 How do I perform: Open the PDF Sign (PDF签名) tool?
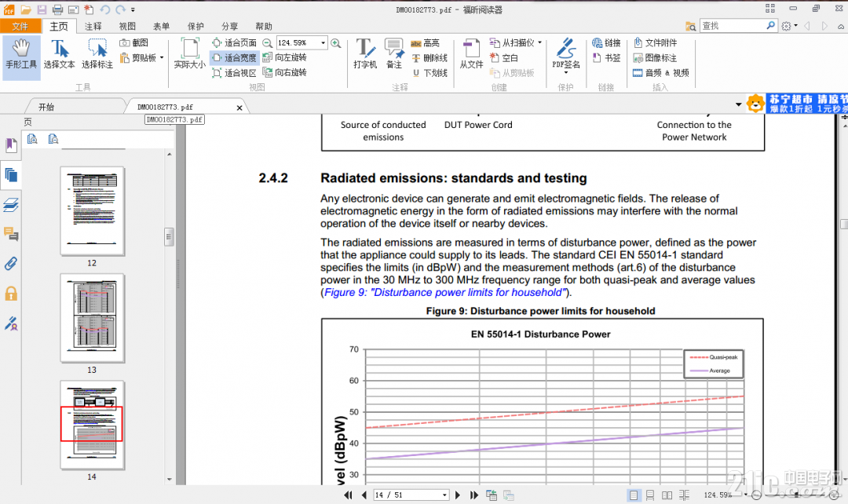pos(565,55)
